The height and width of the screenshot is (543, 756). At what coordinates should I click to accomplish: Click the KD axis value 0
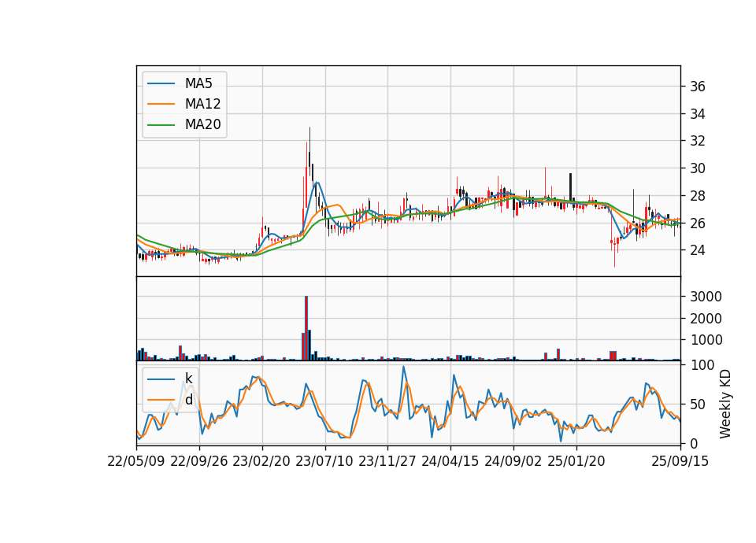693,444
